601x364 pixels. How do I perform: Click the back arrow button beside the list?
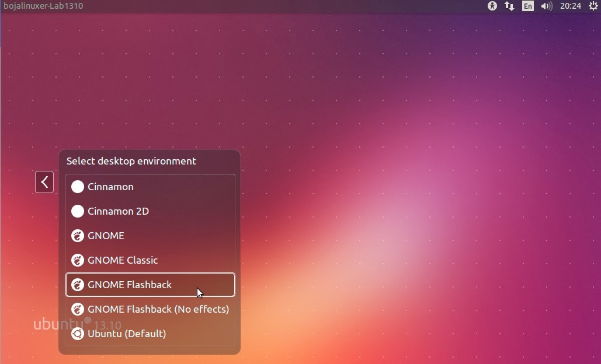[44, 182]
